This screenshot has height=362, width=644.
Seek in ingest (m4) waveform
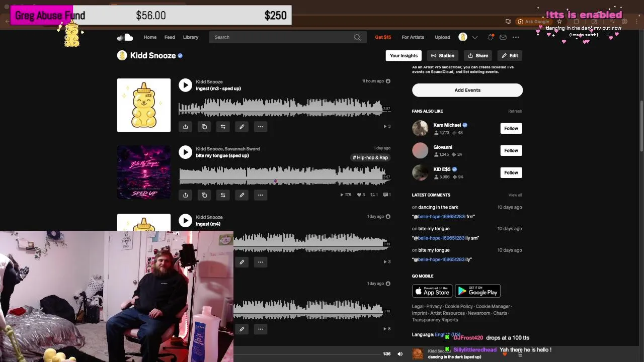click(312, 243)
